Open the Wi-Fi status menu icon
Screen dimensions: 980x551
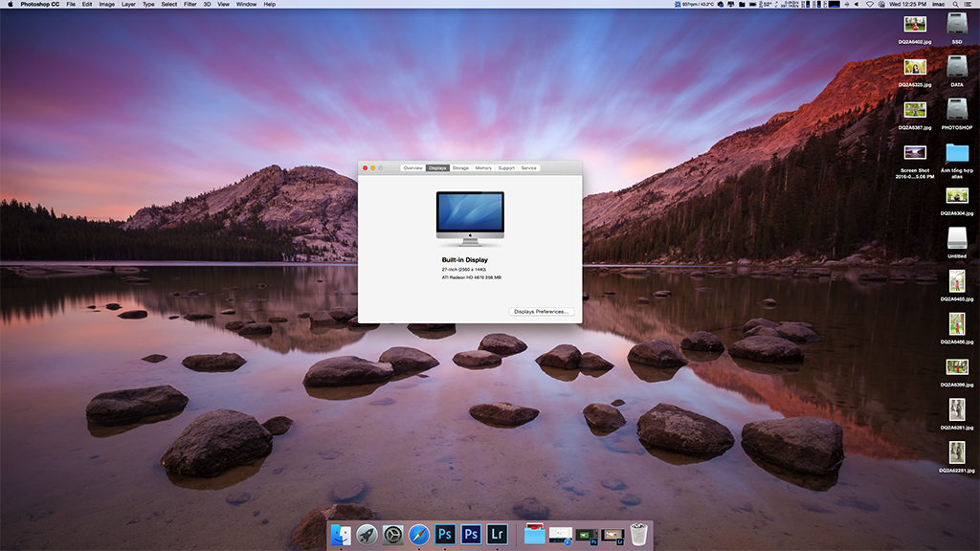point(869,5)
